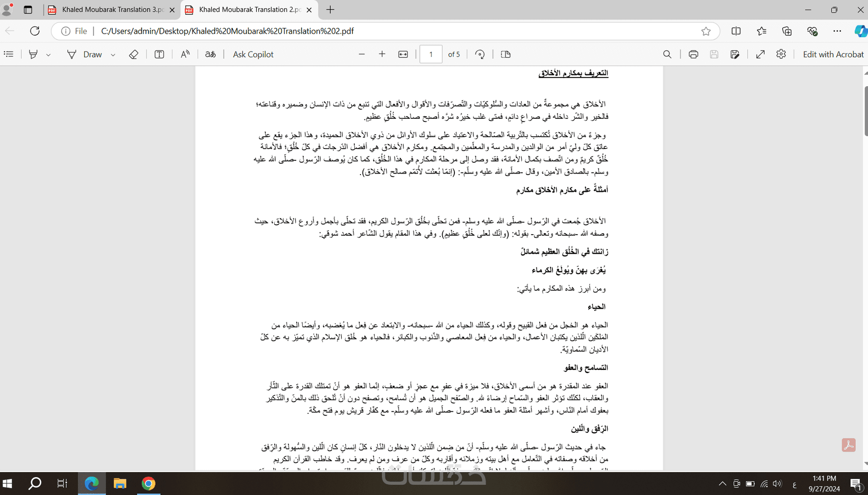The height and width of the screenshot is (495, 868).
Task: Open the Windows Start menu
Action: (x=8, y=483)
